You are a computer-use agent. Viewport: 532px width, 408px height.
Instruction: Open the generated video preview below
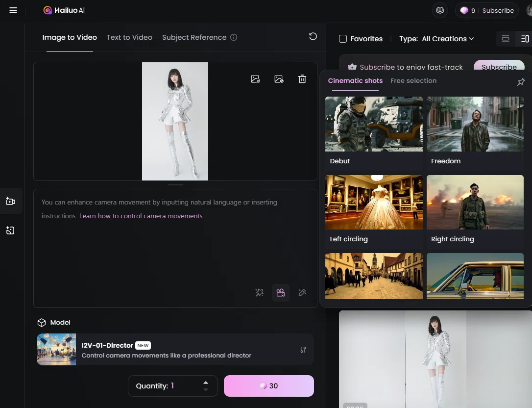[435, 359]
